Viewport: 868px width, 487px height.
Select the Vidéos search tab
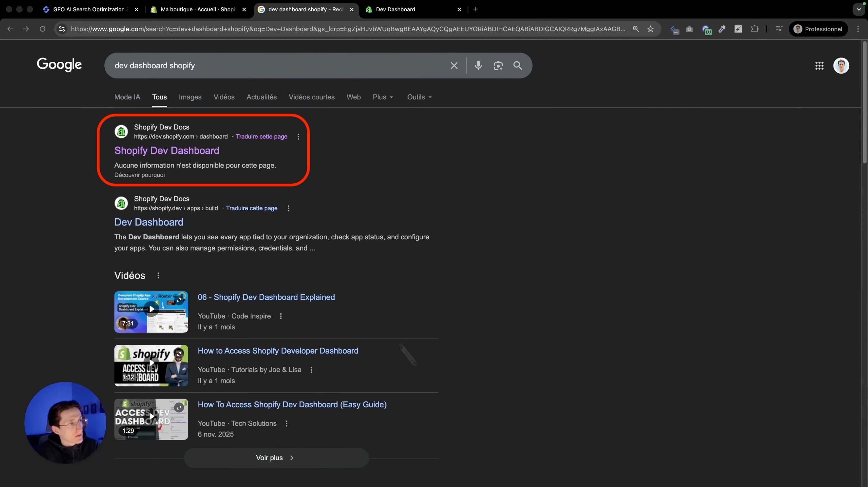(x=224, y=97)
